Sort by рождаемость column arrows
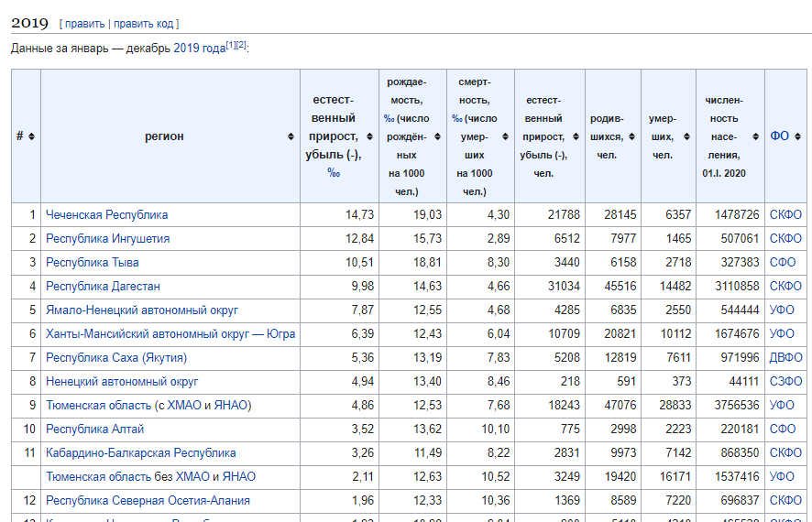812x522 pixels. click(x=437, y=136)
